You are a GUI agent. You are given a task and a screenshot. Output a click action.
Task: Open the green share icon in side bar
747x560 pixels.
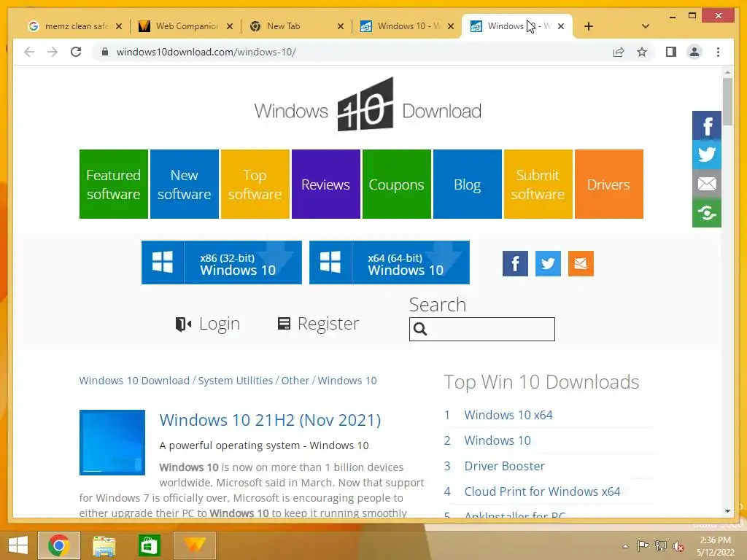706,213
